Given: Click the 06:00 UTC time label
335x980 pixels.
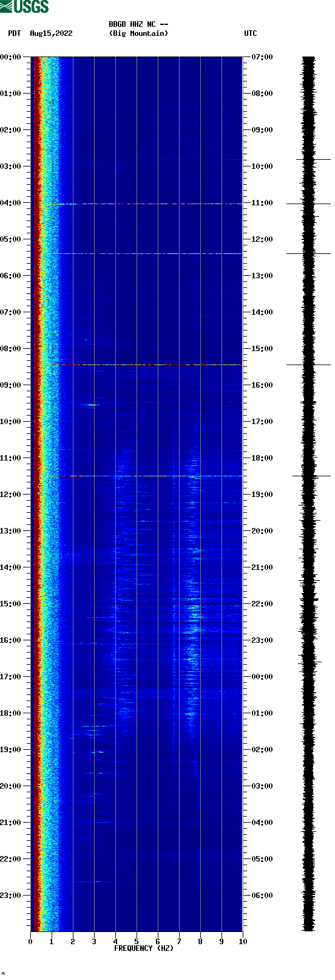Looking at the screenshot, I should click(262, 896).
